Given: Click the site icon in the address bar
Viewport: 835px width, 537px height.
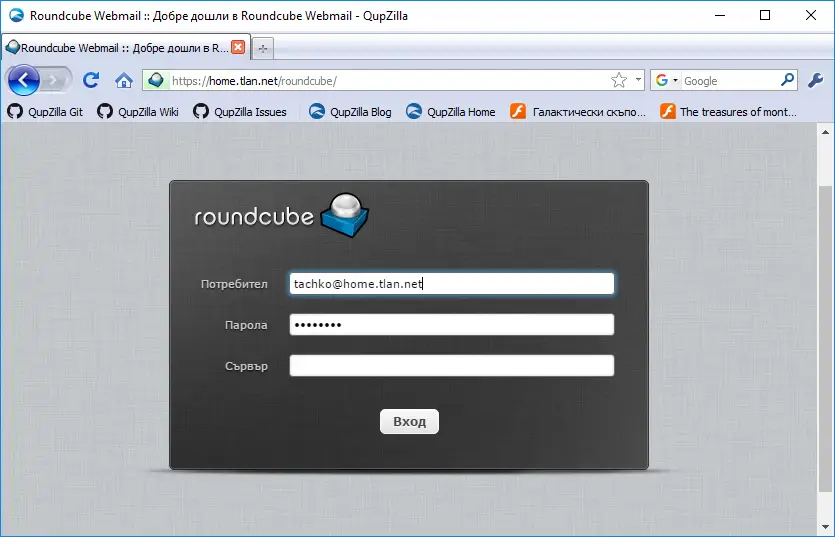Looking at the screenshot, I should [x=155, y=80].
